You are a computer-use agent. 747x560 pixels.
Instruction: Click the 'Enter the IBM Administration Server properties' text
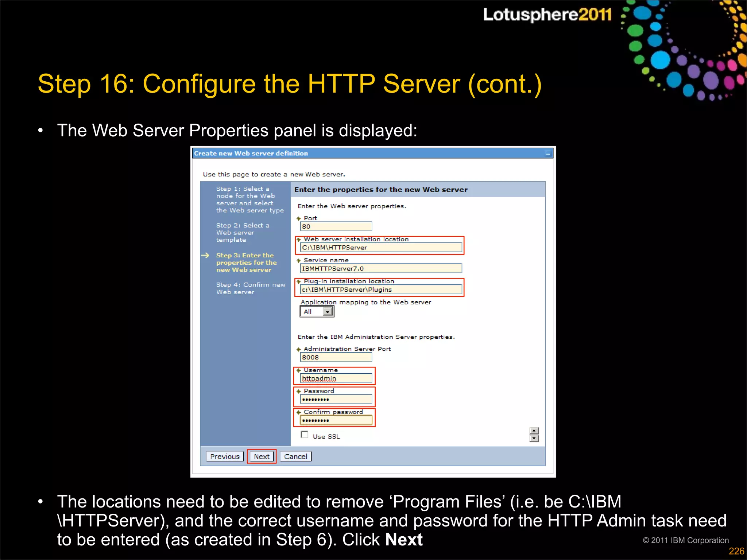pos(376,337)
